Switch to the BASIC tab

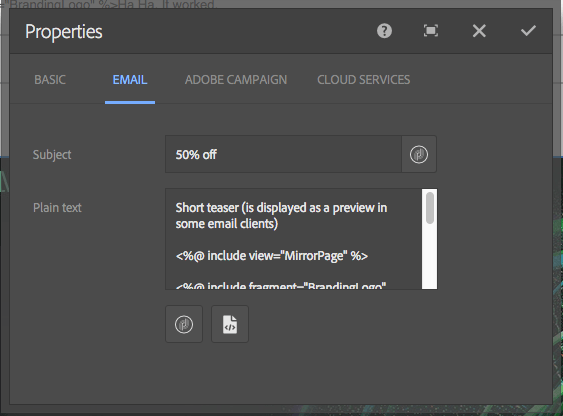(50, 80)
